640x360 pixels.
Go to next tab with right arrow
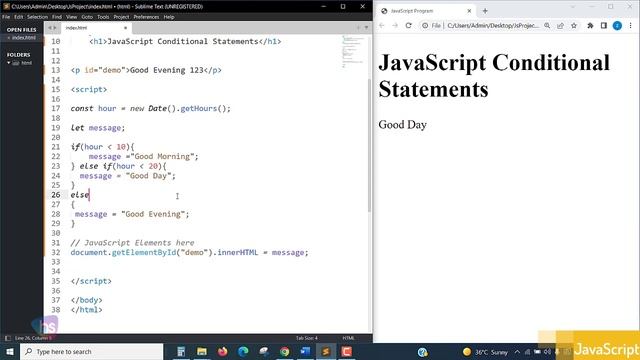(55, 28)
